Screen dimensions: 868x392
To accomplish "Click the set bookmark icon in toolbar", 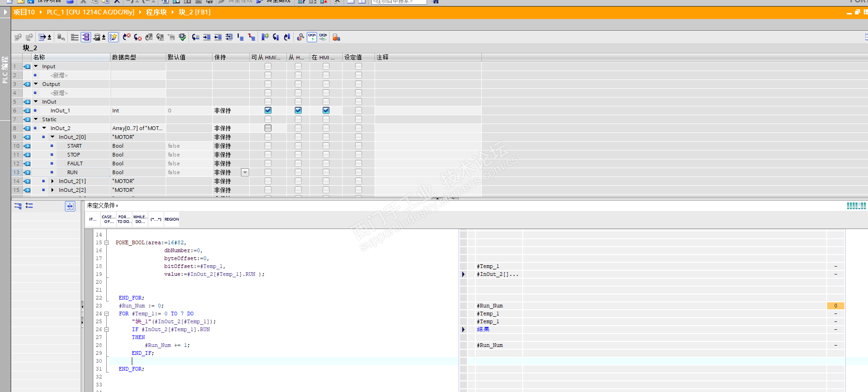I will pyautogui.click(x=265, y=37).
